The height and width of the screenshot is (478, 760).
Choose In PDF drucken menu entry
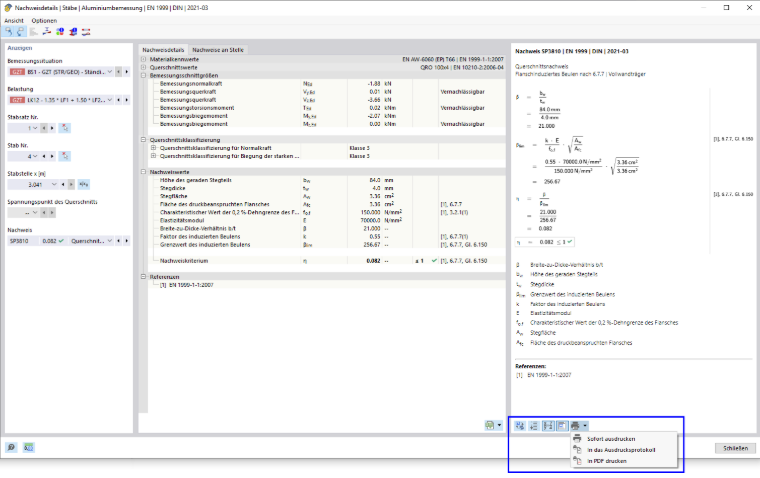[x=624, y=461]
